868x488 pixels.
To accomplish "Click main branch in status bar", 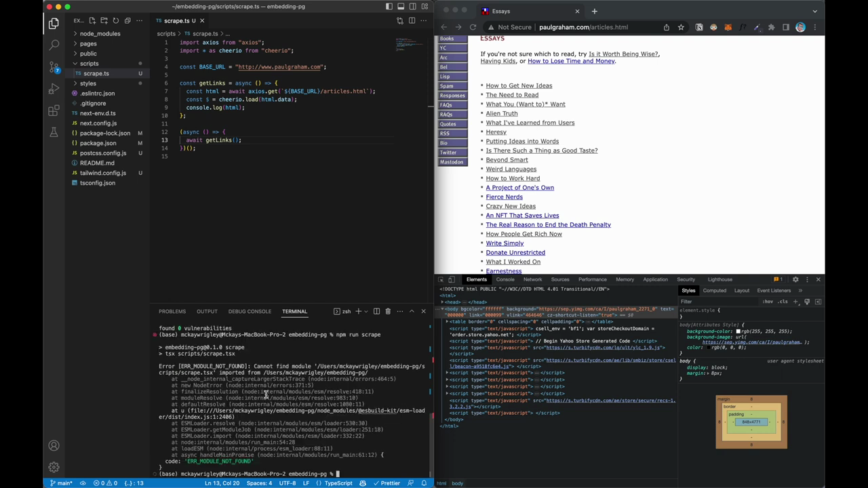I will (x=61, y=483).
